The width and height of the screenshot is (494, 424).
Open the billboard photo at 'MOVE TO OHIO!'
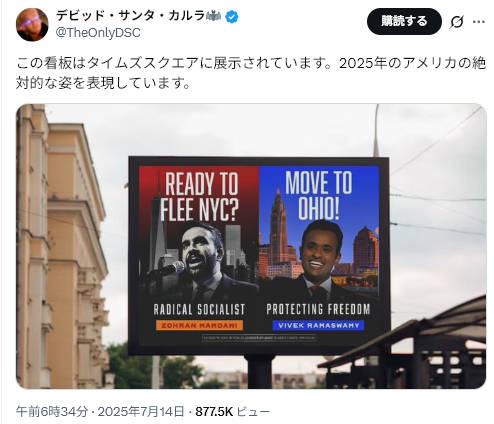point(318,195)
